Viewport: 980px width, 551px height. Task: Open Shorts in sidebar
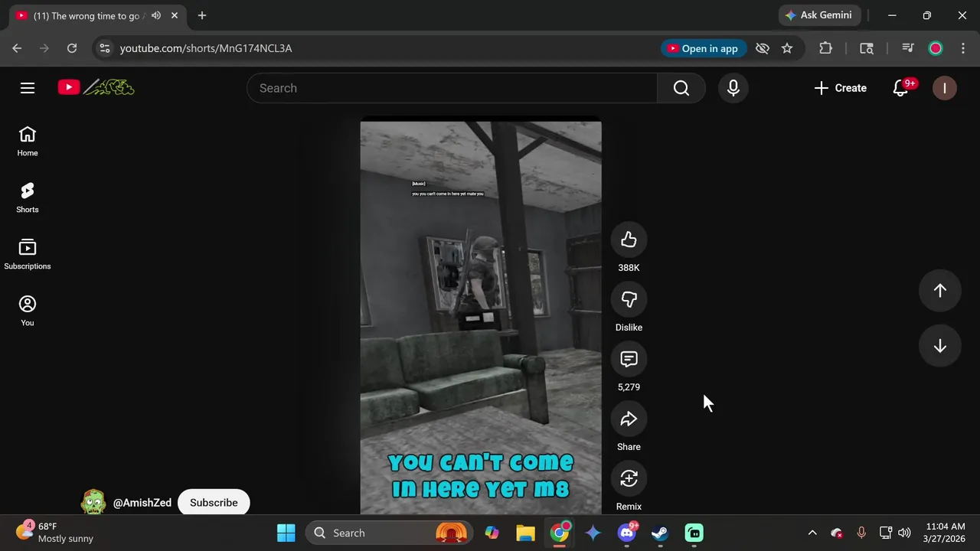coord(28,198)
